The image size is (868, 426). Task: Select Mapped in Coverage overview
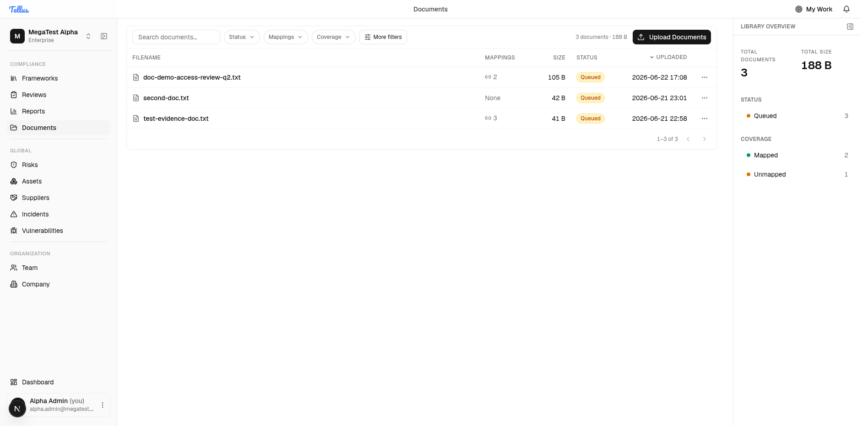pos(797,155)
